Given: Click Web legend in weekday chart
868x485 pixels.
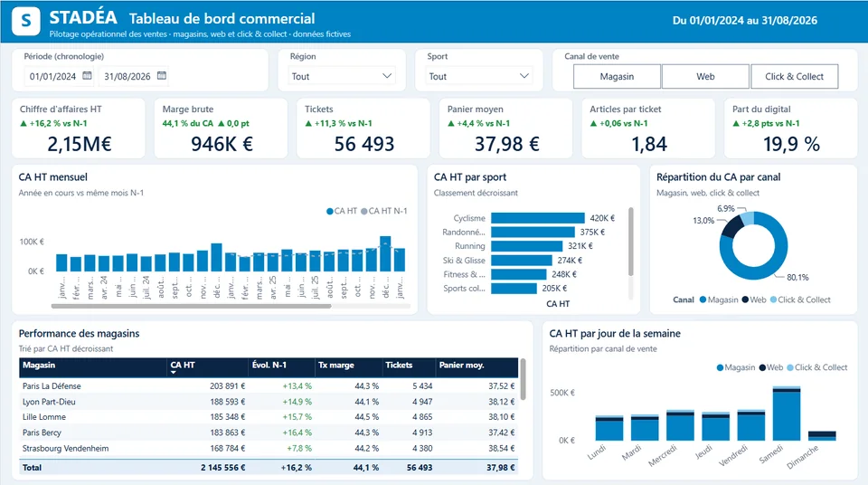Looking at the screenshot, I should [x=771, y=367].
